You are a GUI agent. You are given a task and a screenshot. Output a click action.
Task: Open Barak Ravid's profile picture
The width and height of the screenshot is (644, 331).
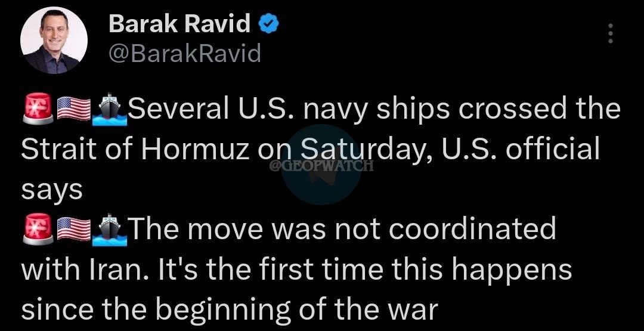(54, 41)
